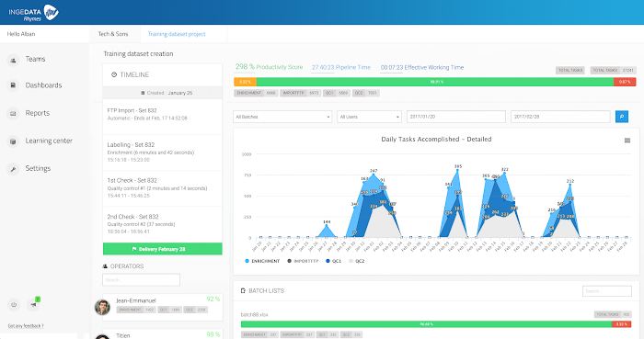644x339 pixels.
Task: Open Dashboards menu item
Action: pyautogui.click(x=43, y=85)
